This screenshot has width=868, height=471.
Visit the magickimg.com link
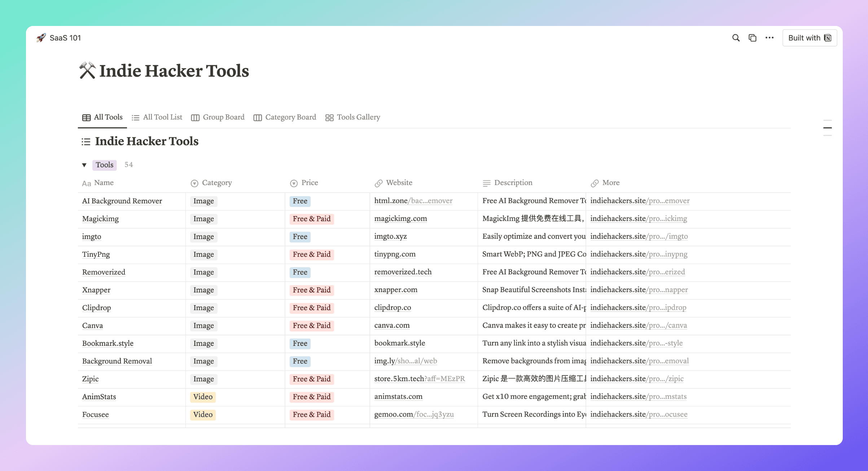coord(400,219)
